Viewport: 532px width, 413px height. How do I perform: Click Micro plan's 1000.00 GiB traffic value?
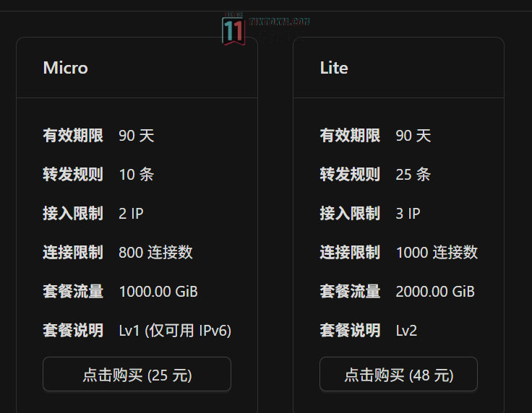158,292
